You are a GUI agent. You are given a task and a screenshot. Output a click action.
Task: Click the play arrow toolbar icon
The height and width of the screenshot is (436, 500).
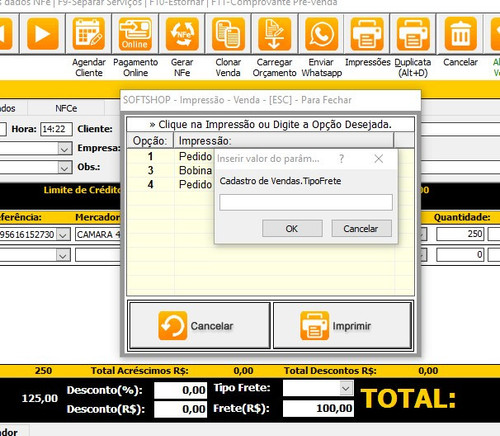pos(43,34)
